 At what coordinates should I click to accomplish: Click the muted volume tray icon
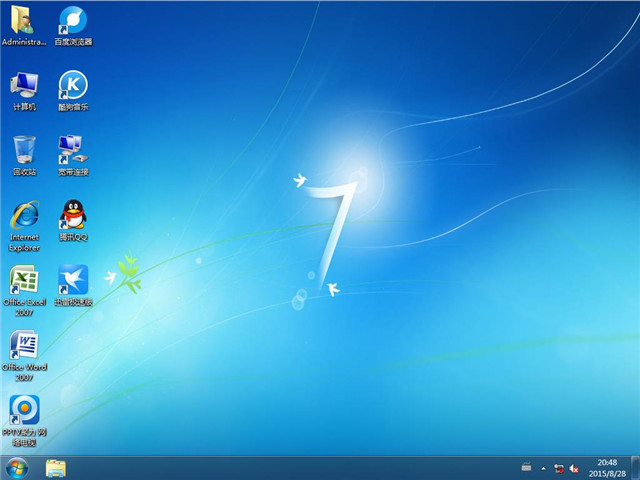(574, 469)
